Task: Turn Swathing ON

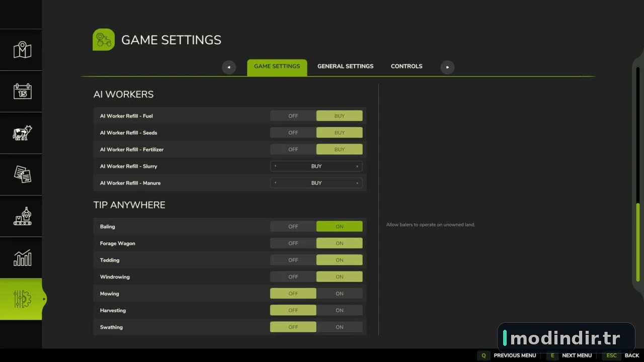Action: (340, 327)
